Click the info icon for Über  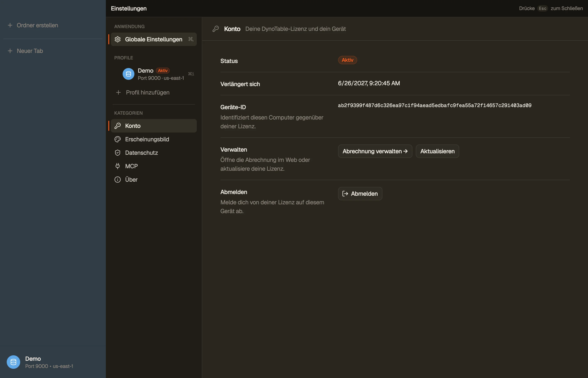118,180
